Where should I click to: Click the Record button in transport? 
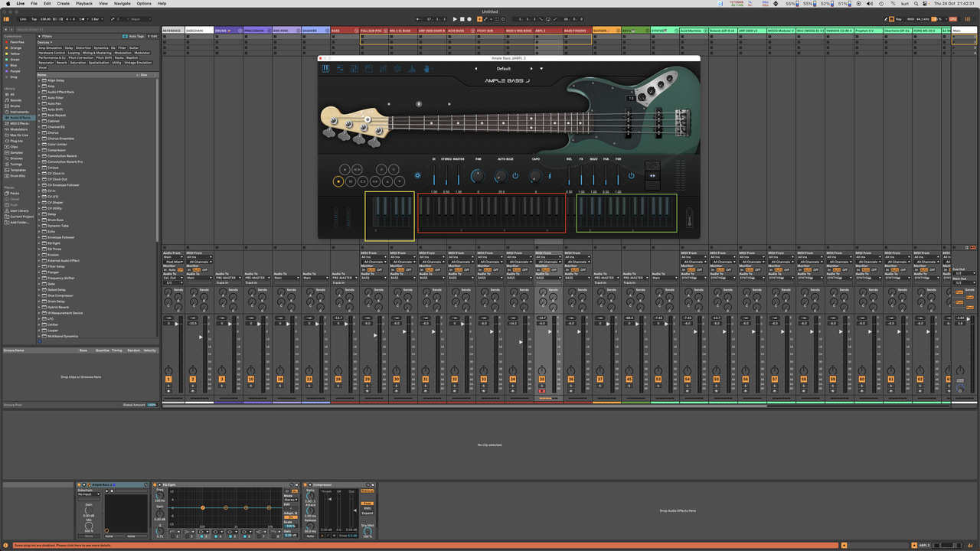tap(470, 19)
